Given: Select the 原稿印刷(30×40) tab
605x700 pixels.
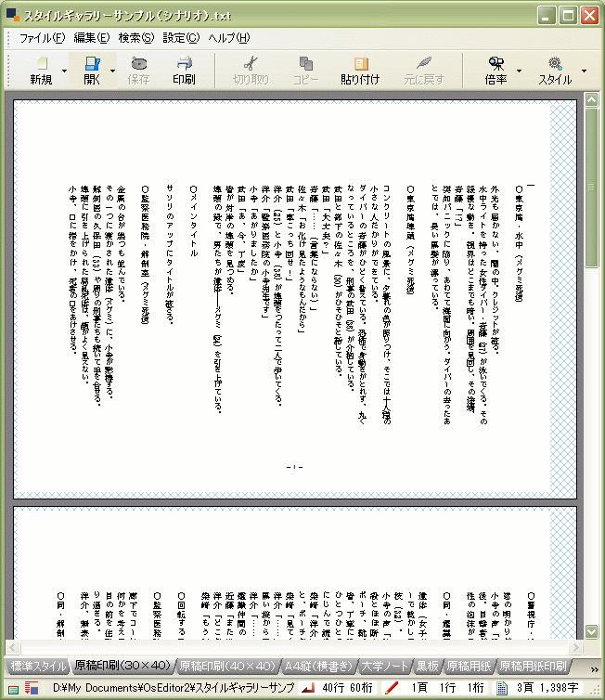Looking at the screenshot, I should pyautogui.click(x=122, y=666).
